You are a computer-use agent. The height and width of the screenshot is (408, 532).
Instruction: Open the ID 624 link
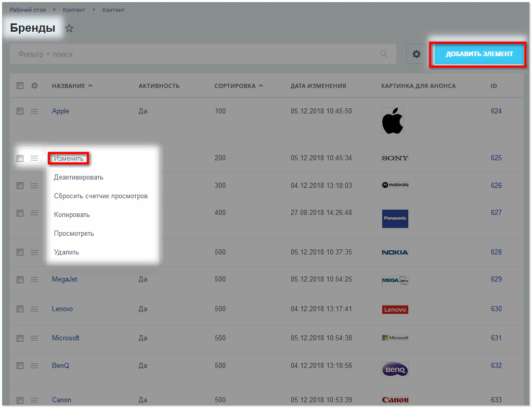coord(496,111)
